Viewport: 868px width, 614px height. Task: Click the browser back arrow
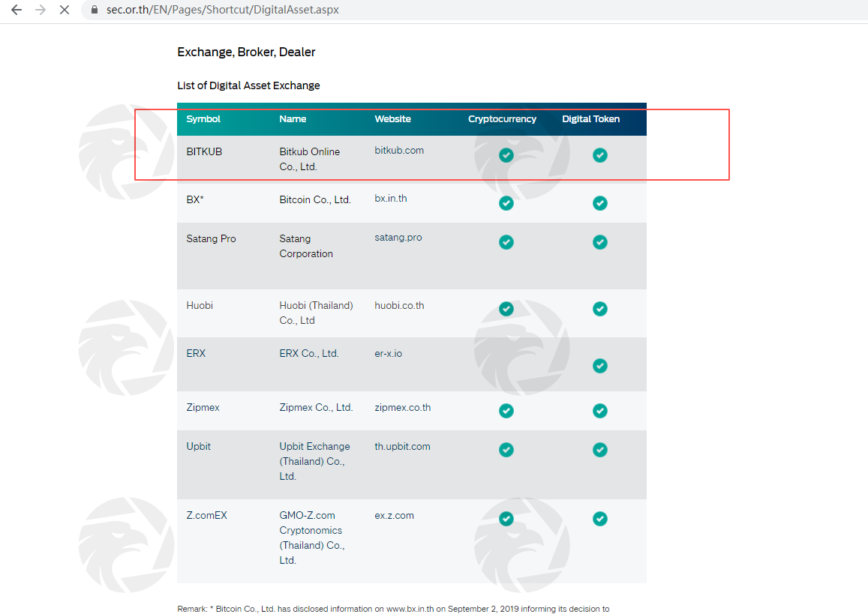[17, 10]
